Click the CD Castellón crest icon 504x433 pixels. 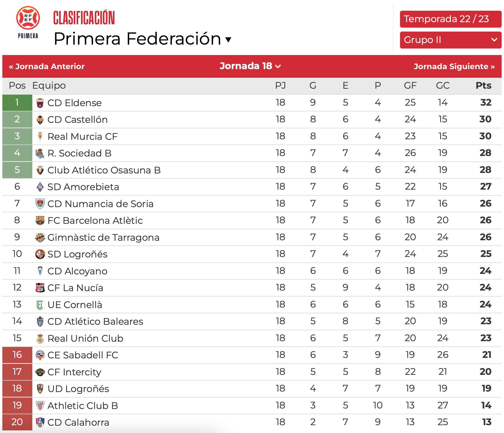click(40, 119)
